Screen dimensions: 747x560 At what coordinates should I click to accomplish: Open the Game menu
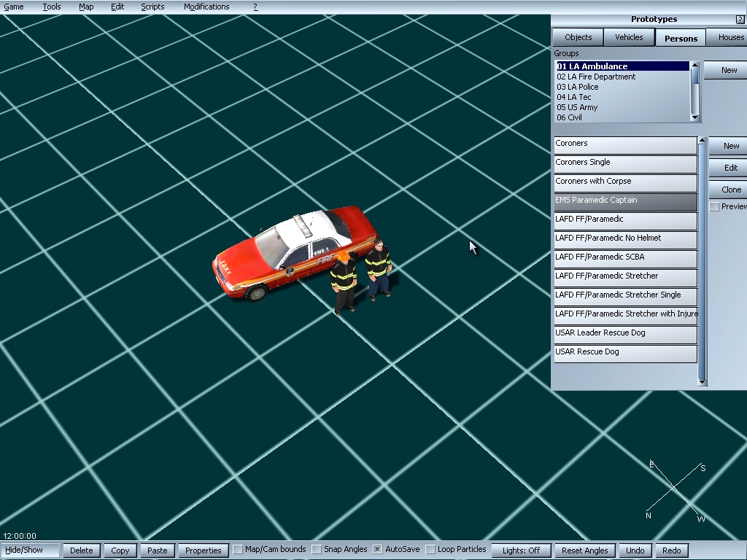[x=14, y=7]
